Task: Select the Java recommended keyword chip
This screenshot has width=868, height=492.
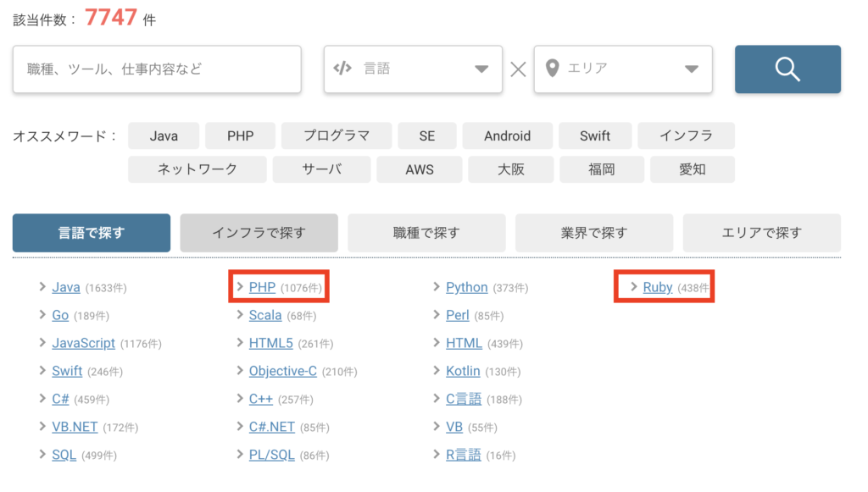Action: [x=164, y=136]
